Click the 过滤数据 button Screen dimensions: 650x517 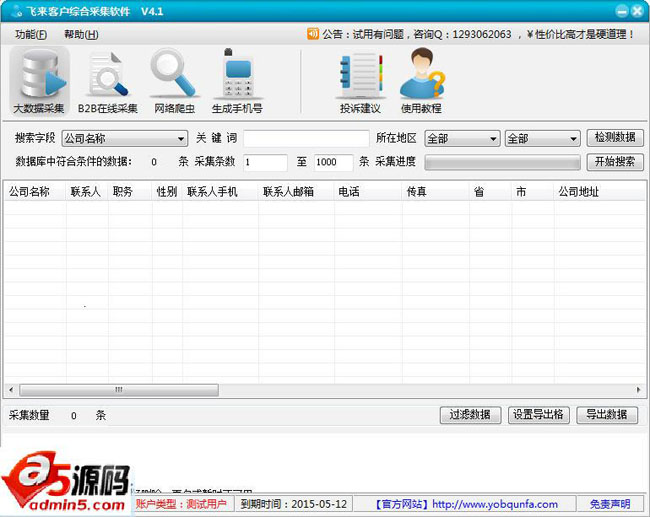pyautogui.click(x=470, y=415)
